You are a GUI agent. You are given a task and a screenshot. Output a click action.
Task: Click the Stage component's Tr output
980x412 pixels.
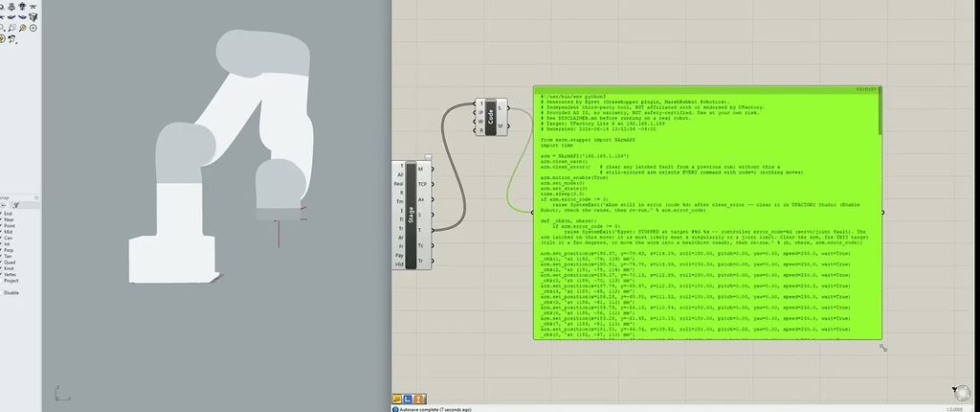point(421,261)
